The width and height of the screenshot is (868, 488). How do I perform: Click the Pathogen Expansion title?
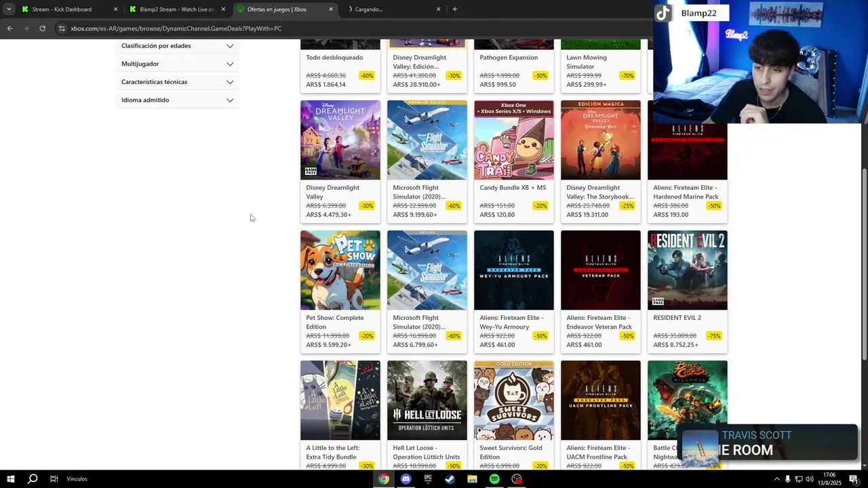pyautogui.click(x=509, y=58)
